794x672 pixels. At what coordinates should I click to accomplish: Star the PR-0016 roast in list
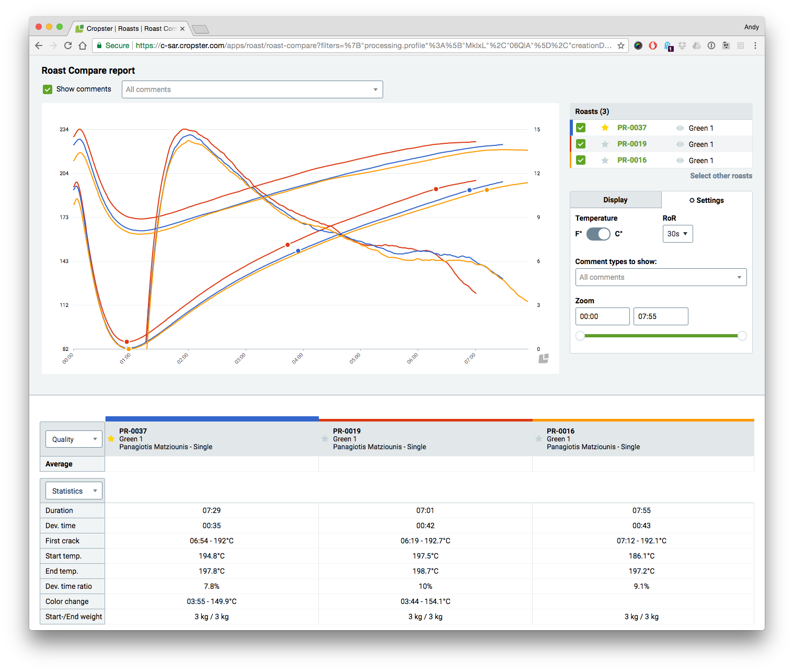click(605, 160)
